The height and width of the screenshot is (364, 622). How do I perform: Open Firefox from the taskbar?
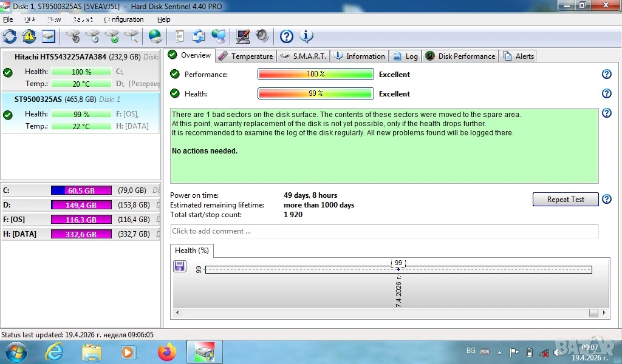coord(166,352)
